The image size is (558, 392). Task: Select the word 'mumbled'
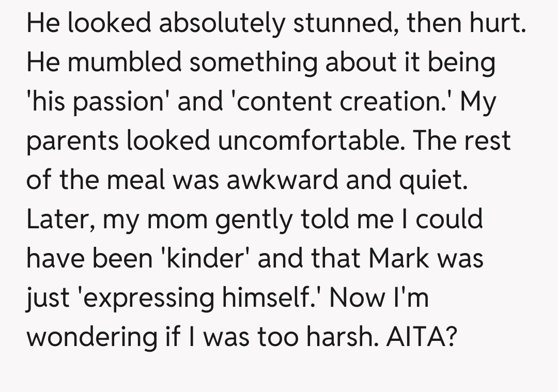pos(122,64)
